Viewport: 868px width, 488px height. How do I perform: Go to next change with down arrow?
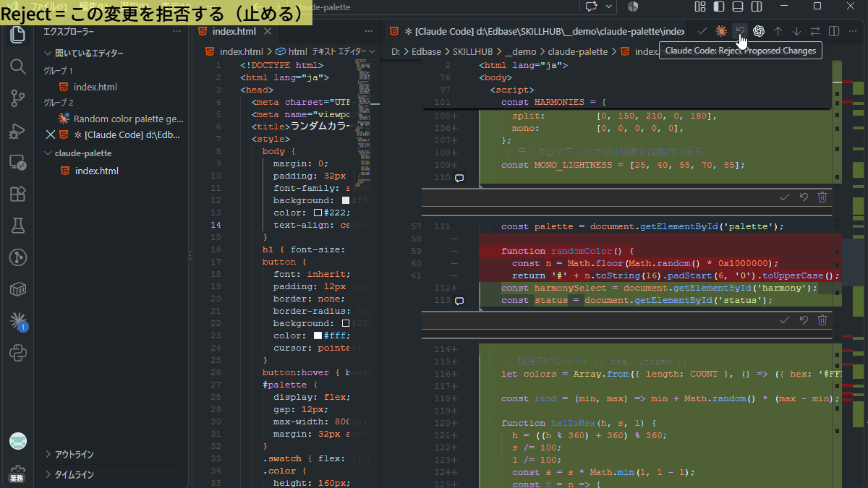coord(796,31)
